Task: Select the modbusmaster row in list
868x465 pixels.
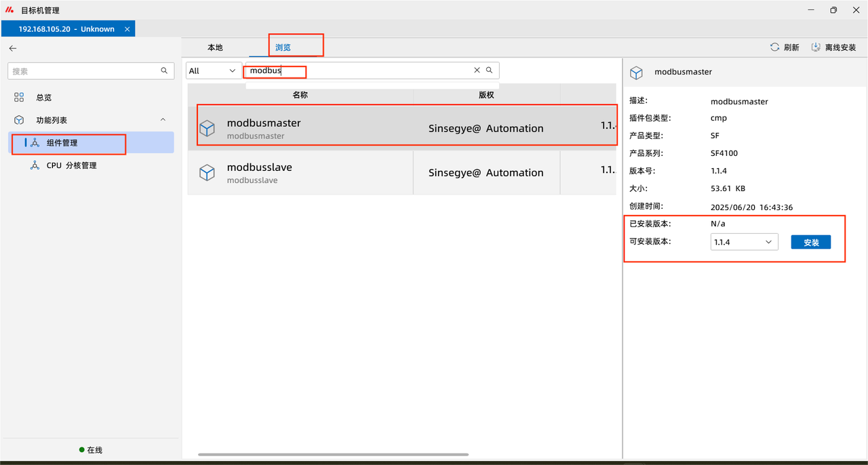Action: [x=407, y=128]
